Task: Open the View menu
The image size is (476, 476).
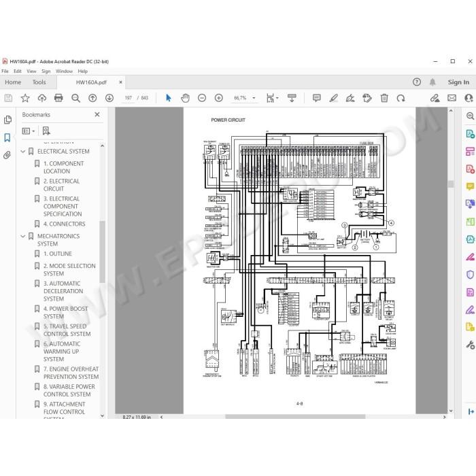Action: point(31,71)
